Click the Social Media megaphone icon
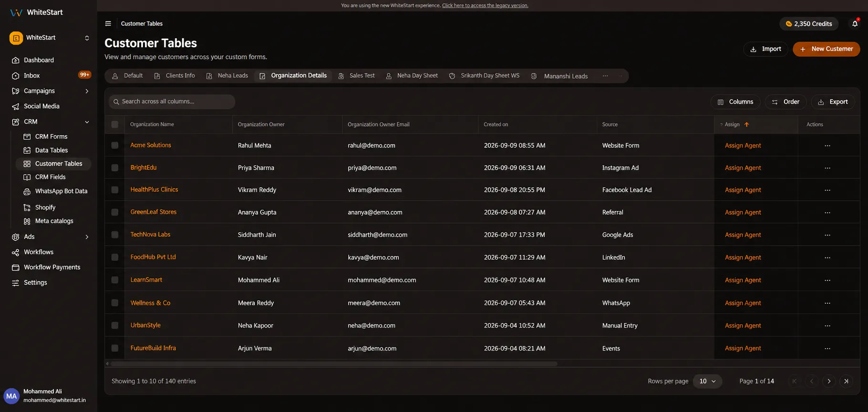 click(16, 106)
